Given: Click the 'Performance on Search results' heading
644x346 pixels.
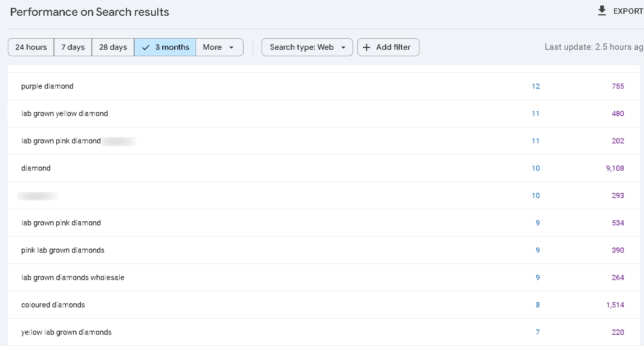Looking at the screenshot, I should [x=89, y=12].
